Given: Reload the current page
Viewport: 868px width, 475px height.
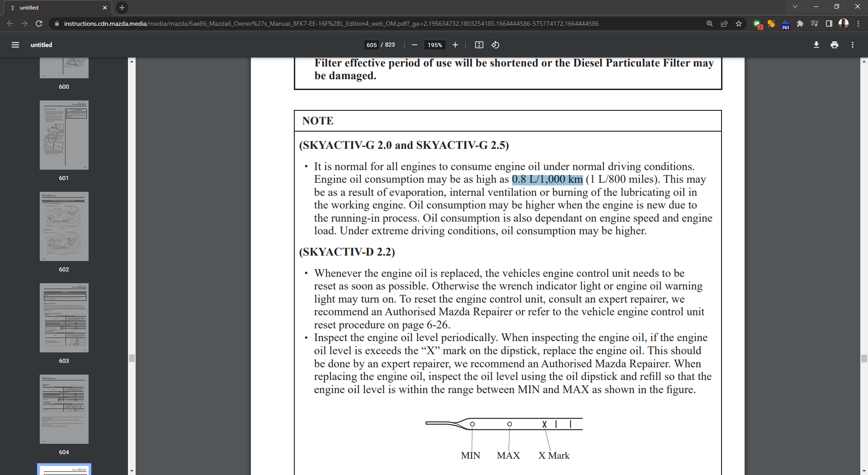Looking at the screenshot, I should tap(39, 24).
